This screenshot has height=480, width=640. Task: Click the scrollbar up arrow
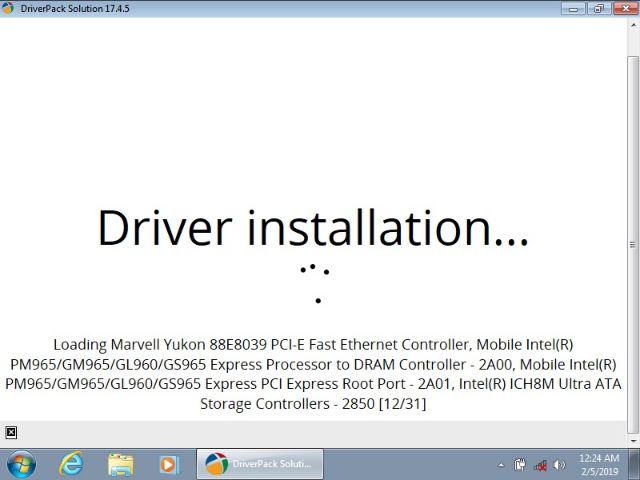(x=633, y=25)
